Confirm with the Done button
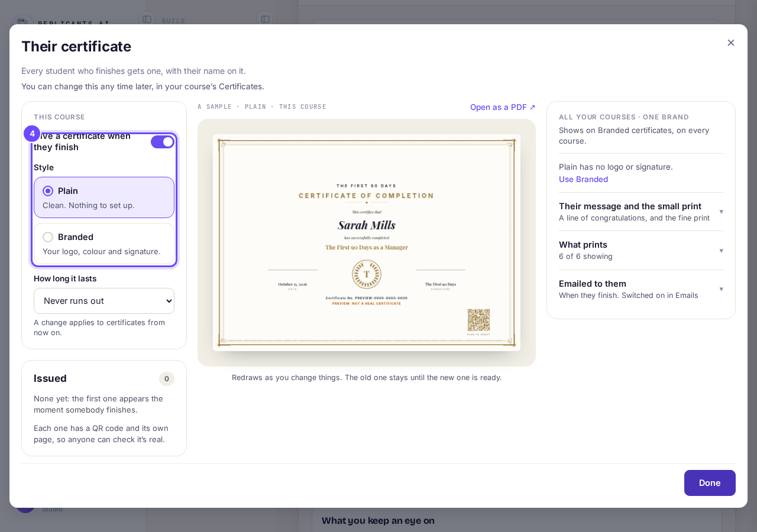The image size is (757, 532). (x=710, y=483)
